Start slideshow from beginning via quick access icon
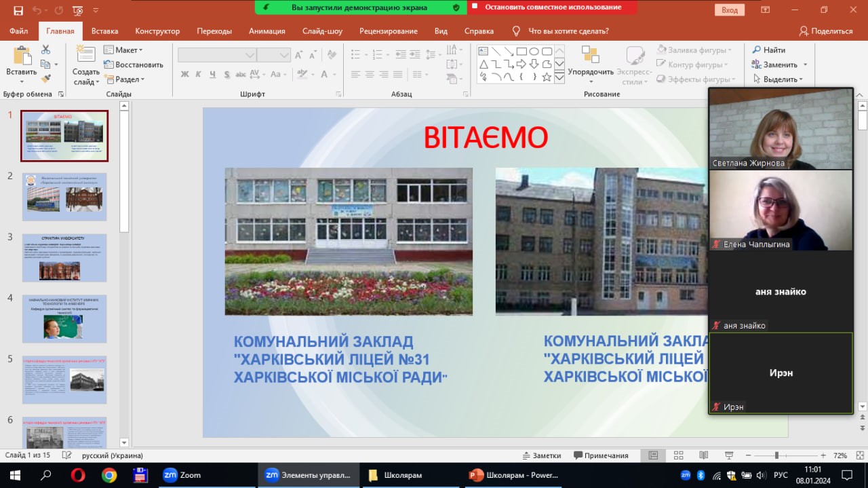The height and width of the screenshot is (488, 868). 78,10
